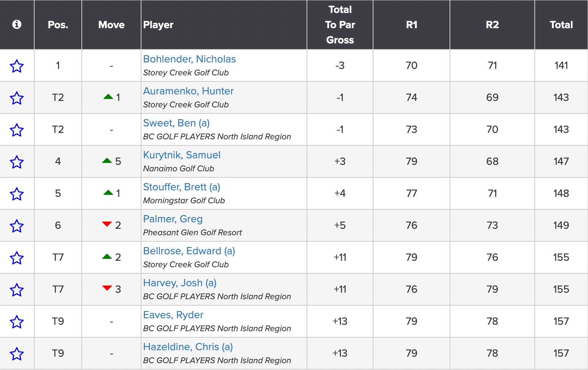Open Palmer, Greg player details
This screenshot has height=370, width=588.
[173, 219]
